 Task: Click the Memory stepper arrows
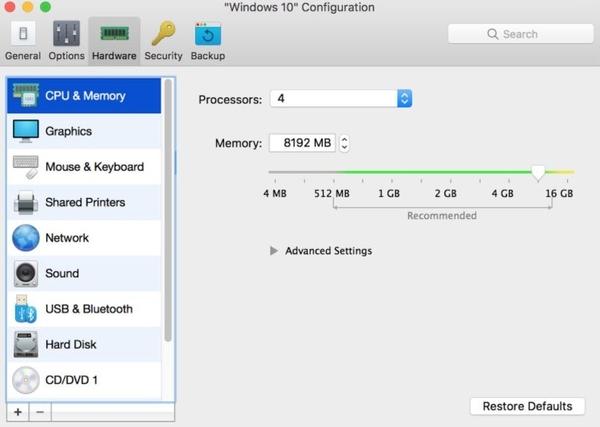(344, 143)
